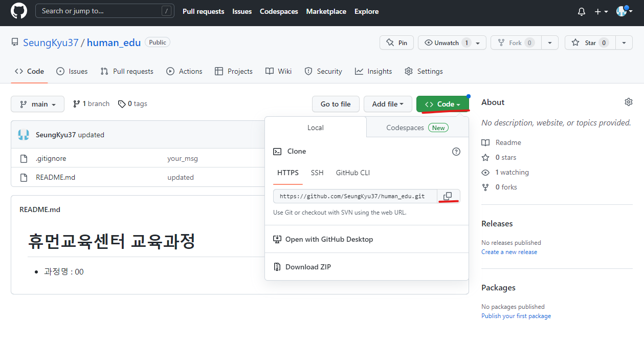This screenshot has width=644, height=337.
Task: Open the Issues repository tab
Action: tap(72, 71)
